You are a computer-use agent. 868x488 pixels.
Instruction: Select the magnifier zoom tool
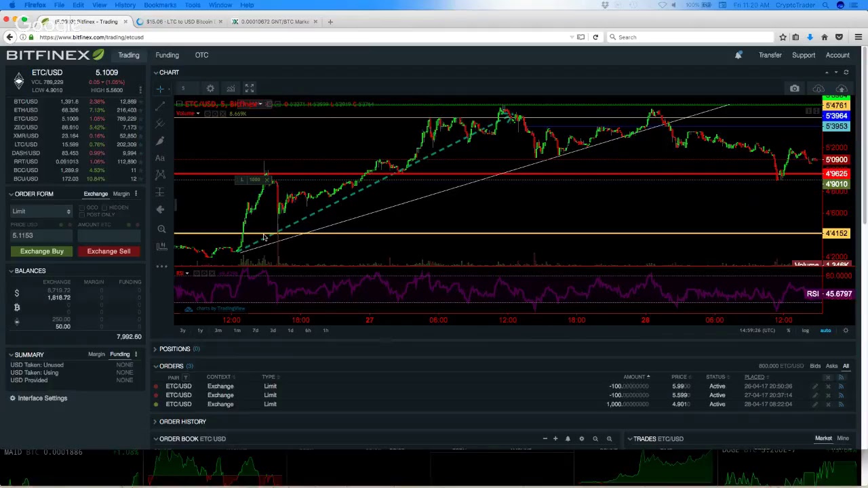161,229
